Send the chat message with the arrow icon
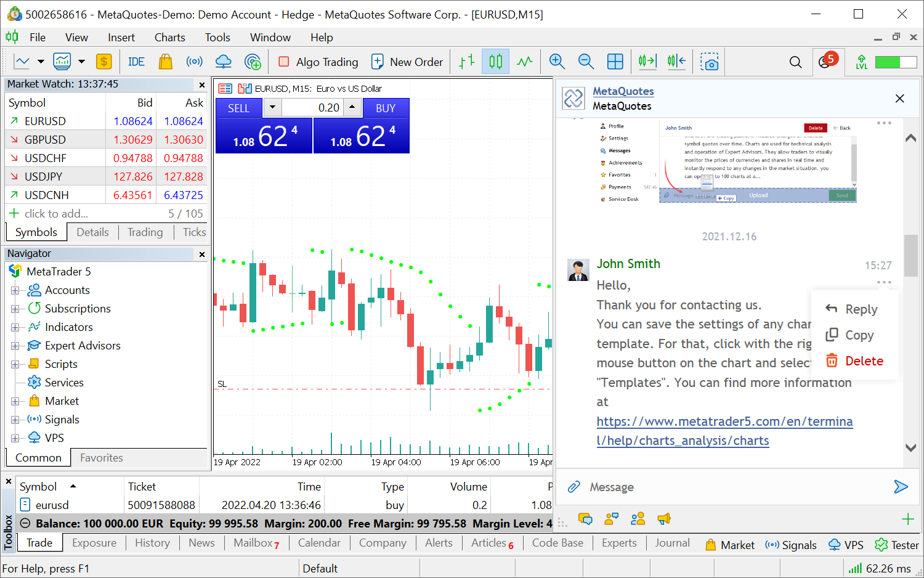 [x=901, y=486]
